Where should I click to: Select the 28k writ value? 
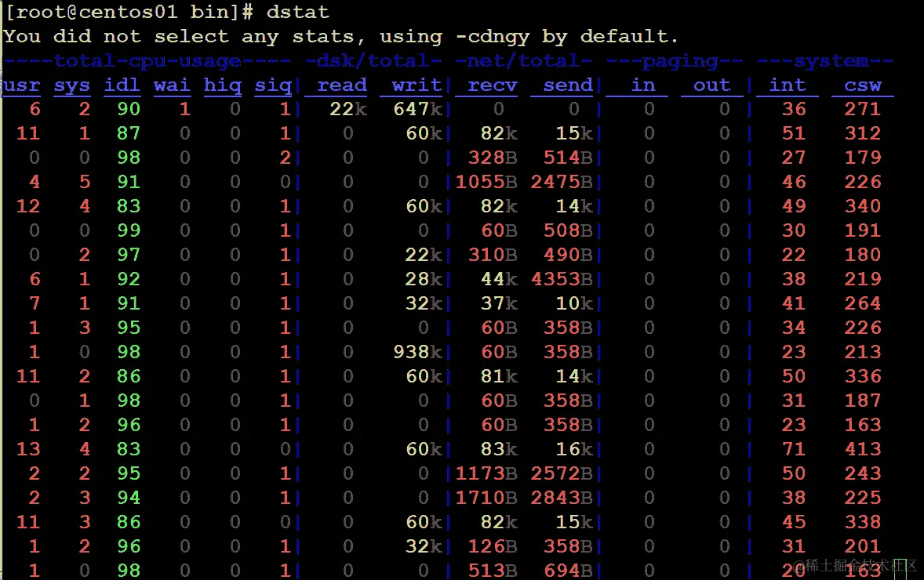coord(424,279)
